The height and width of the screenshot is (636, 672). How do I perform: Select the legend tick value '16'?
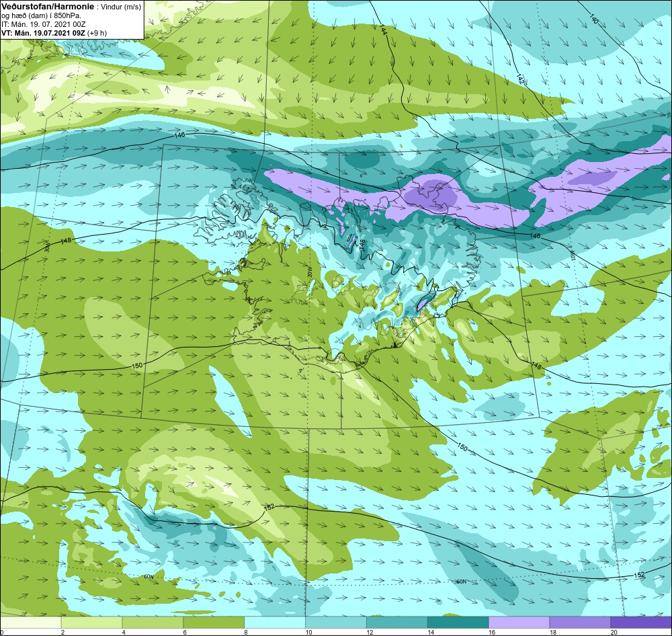pos(492,632)
